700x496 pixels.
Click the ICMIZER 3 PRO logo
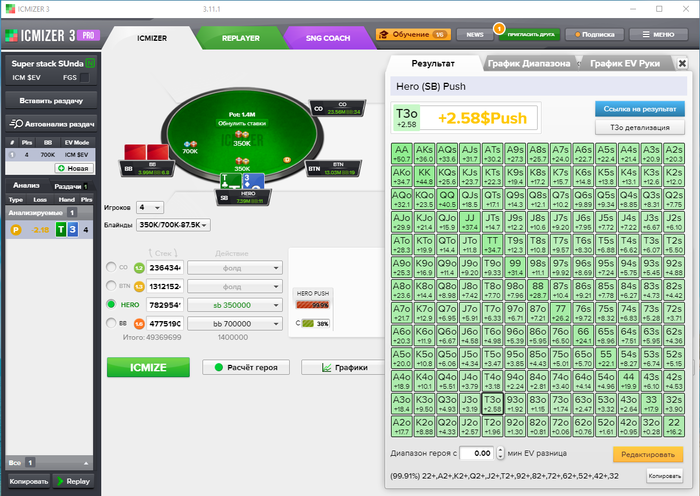tap(52, 36)
